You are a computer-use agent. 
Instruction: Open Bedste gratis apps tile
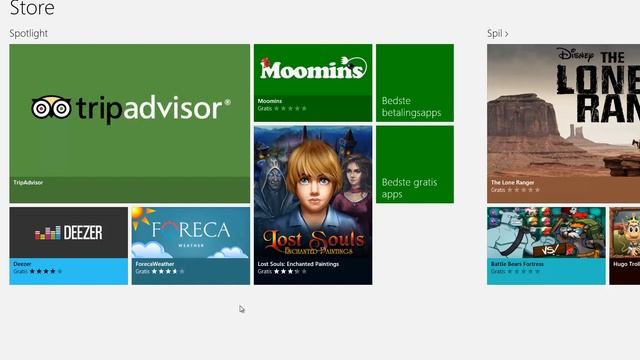point(415,164)
